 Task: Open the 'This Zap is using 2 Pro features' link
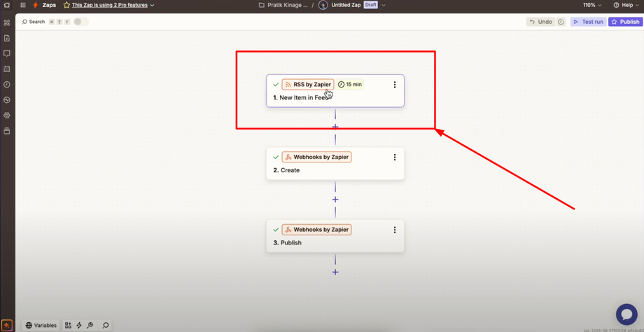pos(110,6)
